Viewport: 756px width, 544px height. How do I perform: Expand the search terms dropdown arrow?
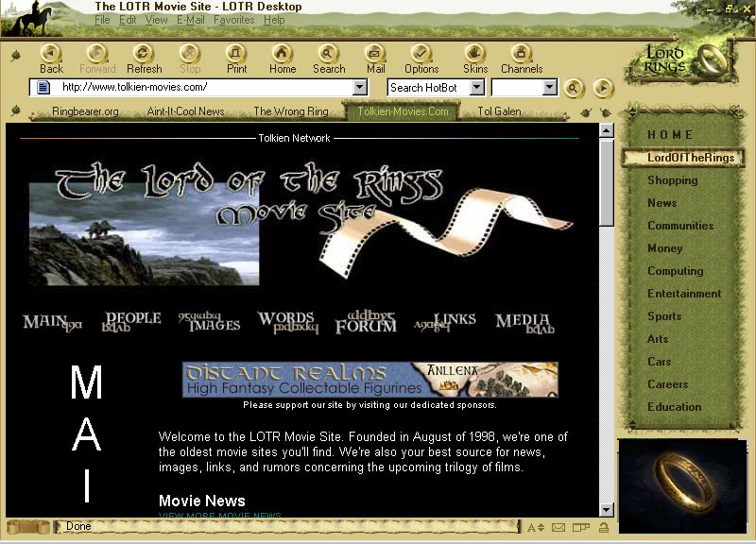point(550,87)
